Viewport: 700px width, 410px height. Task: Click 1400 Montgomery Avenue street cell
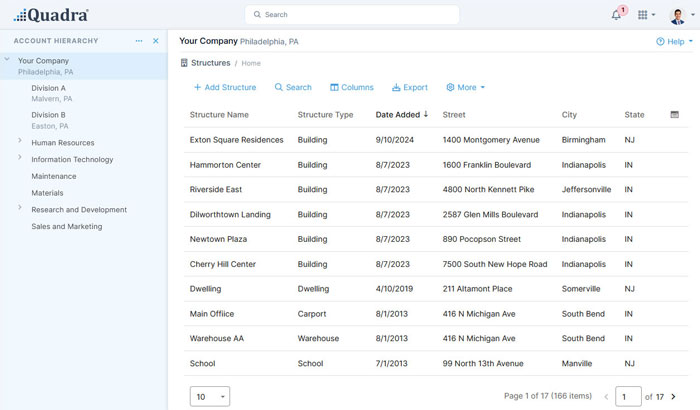491,140
